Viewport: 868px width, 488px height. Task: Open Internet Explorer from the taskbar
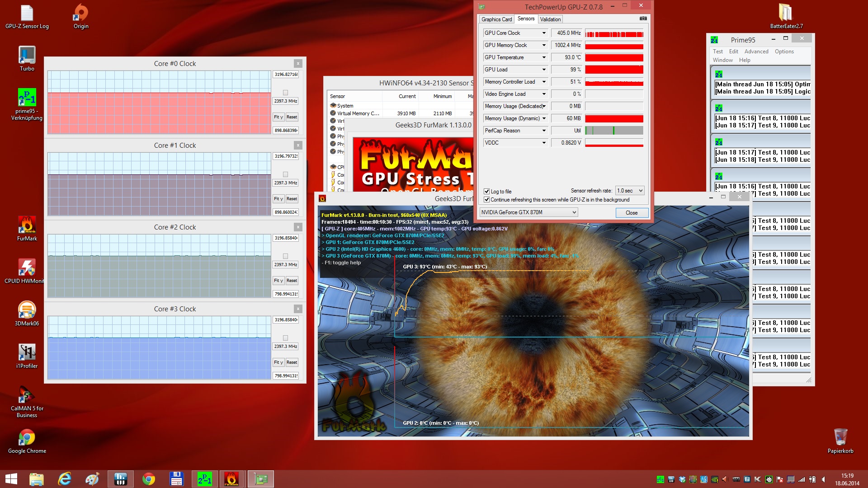tap(65, 479)
